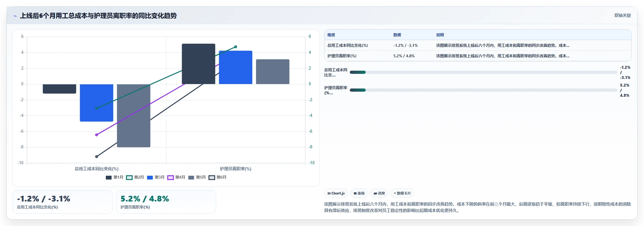The height and width of the screenshot is (226, 644).
Task: Click the description paragraph below the tag chips
Action: pyautogui.click(x=478, y=207)
